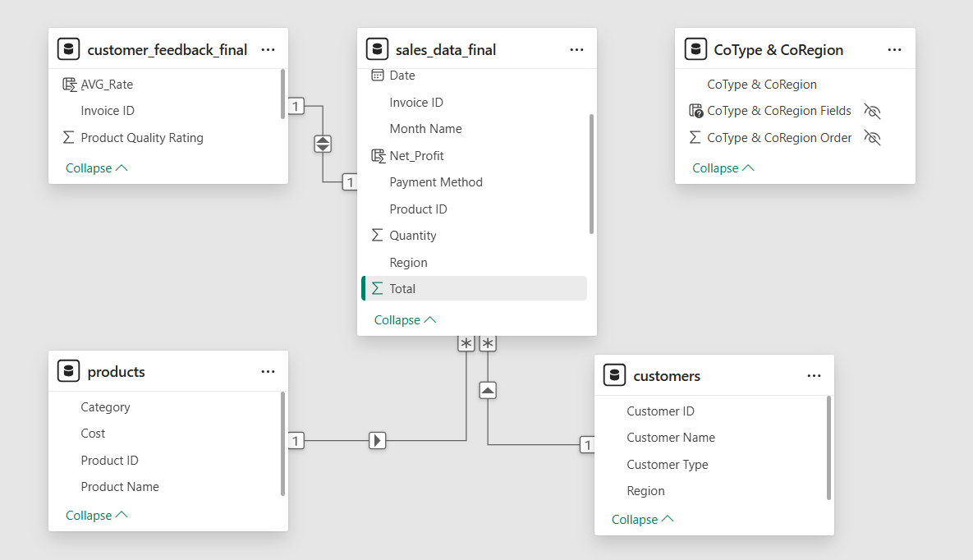Click the sales_data_final field list scrollbar
This screenshot has height=560, width=973.
(591, 174)
